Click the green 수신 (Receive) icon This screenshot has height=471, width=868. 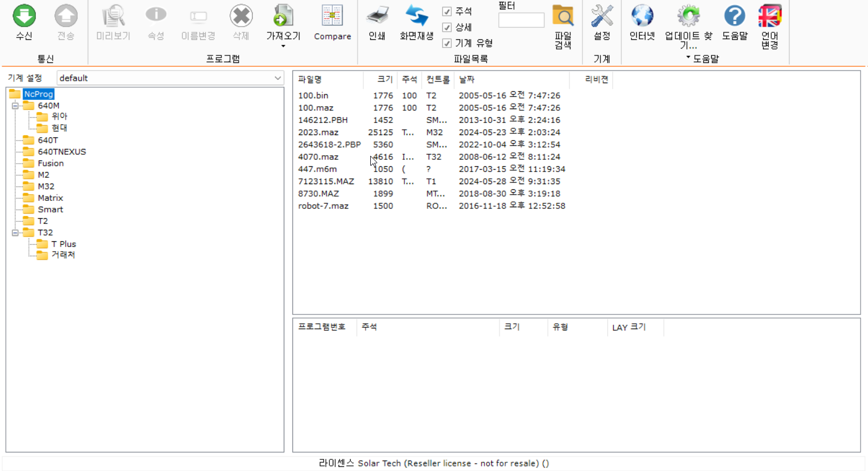24,17
